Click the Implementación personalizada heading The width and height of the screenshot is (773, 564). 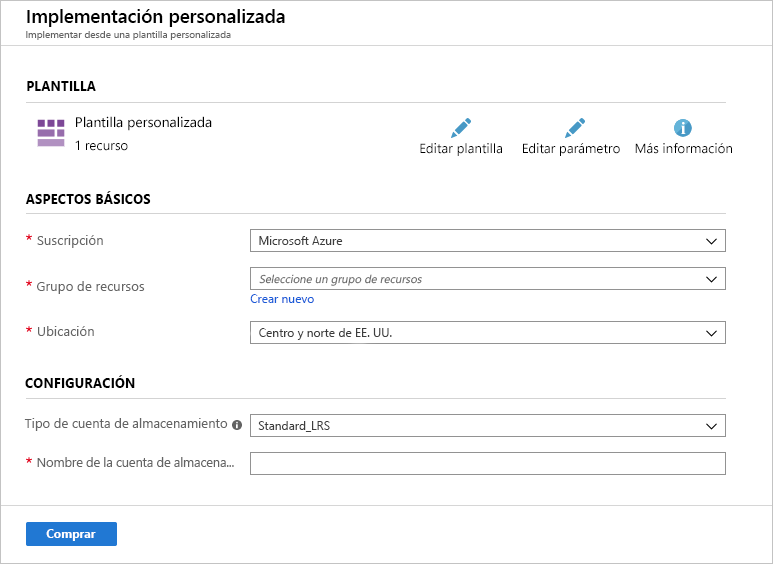(155, 17)
